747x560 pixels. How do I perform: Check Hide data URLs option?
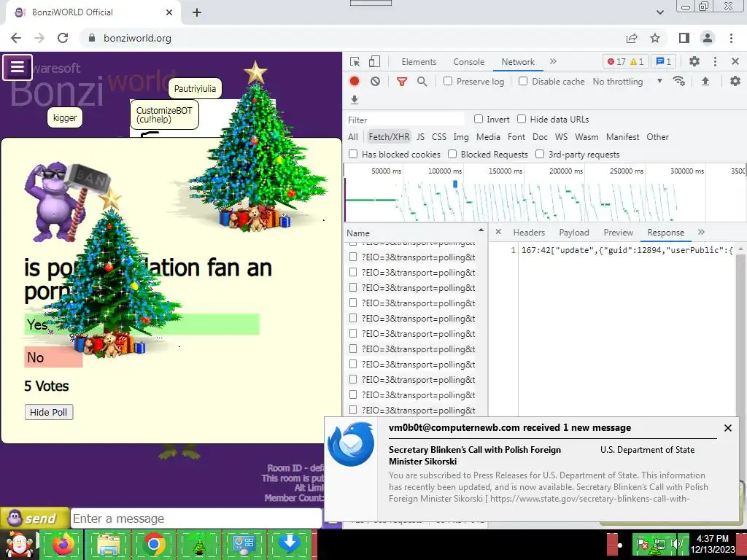(x=522, y=119)
